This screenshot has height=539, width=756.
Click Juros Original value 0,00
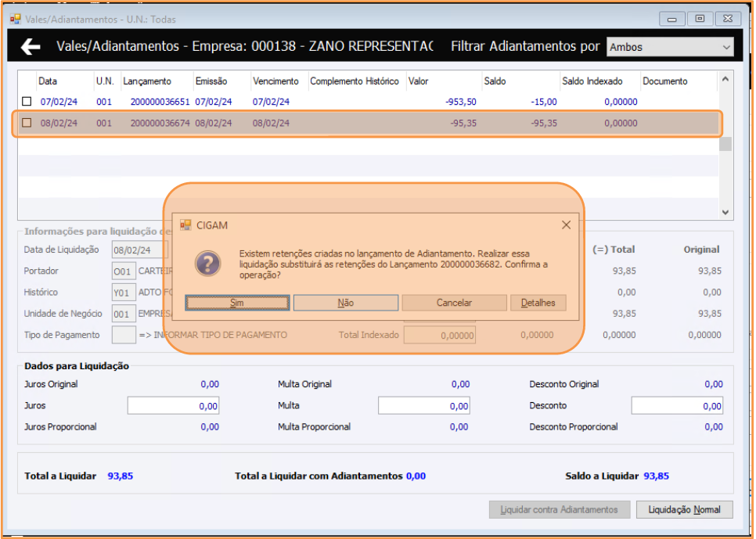click(210, 384)
